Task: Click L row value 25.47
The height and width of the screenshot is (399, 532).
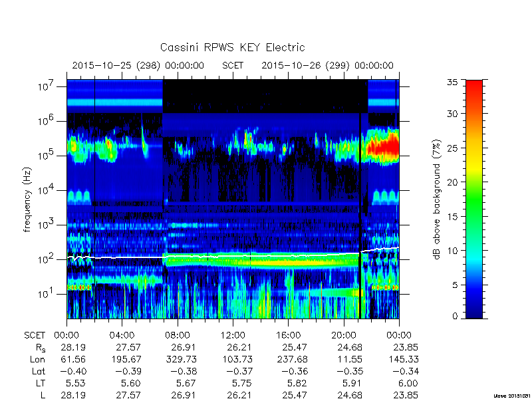Action: (x=295, y=395)
